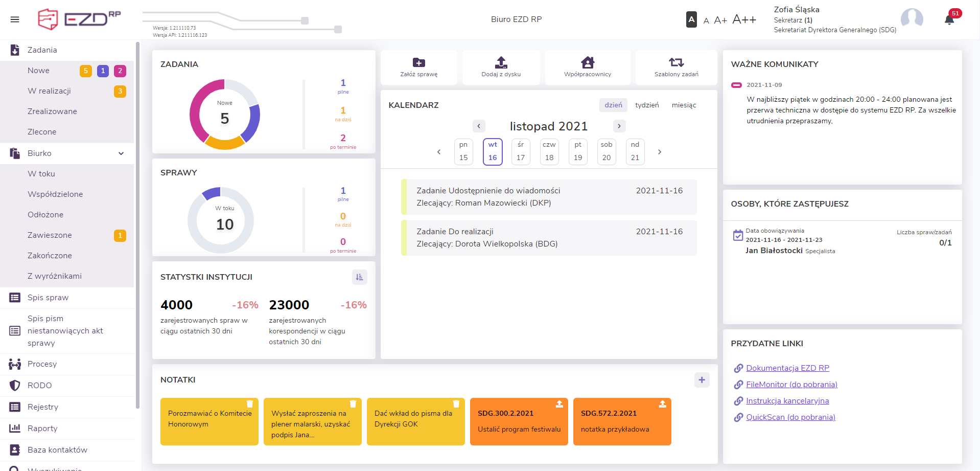
Task: Switch calendar to tydzień view
Action: (x=646, y=105)
